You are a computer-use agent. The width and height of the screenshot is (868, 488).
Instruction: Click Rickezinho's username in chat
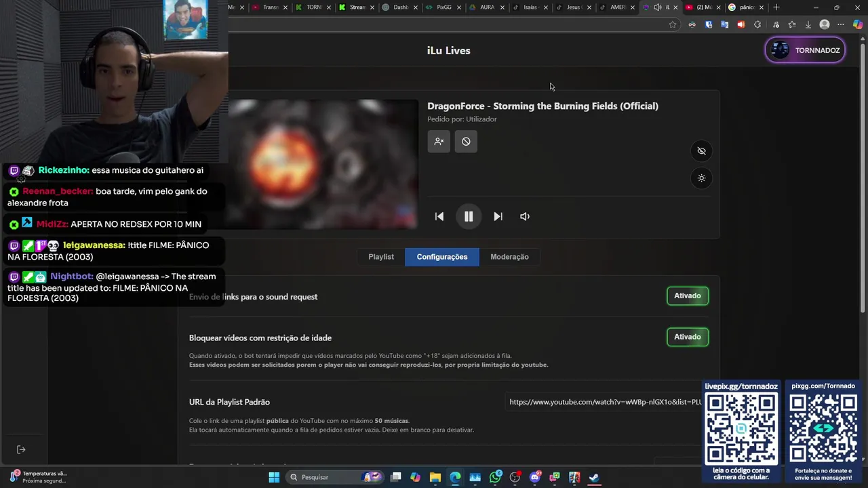tap(63, 170)
